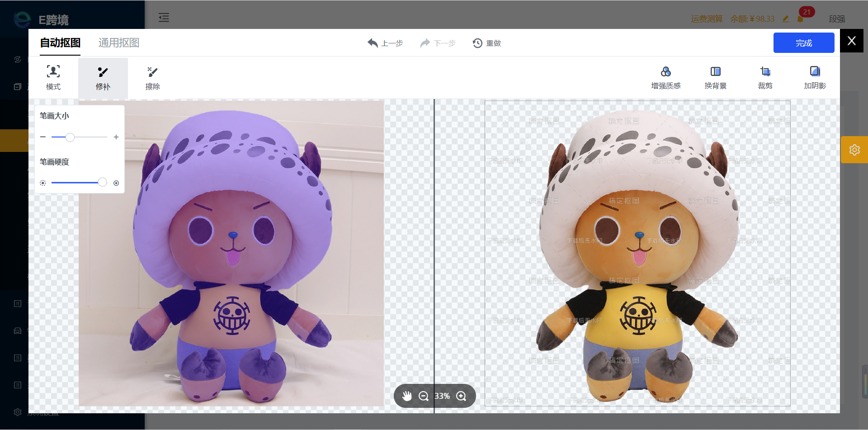Open notifications bell with 21 badge
868x430 pixels.
click(x=801, y=19)
